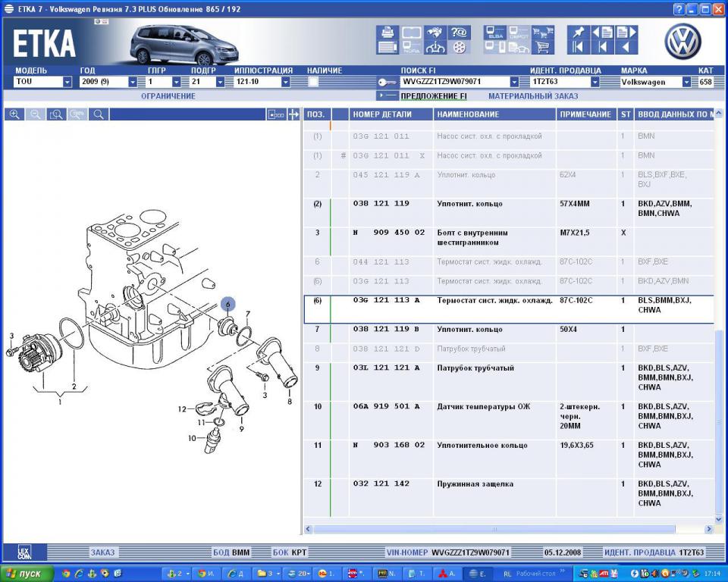Expand the ИЛЛЮСТРАЦИЯ dropdown
Image resolution: width=728 pixels, height=582 pixels.
coord(286,82)
